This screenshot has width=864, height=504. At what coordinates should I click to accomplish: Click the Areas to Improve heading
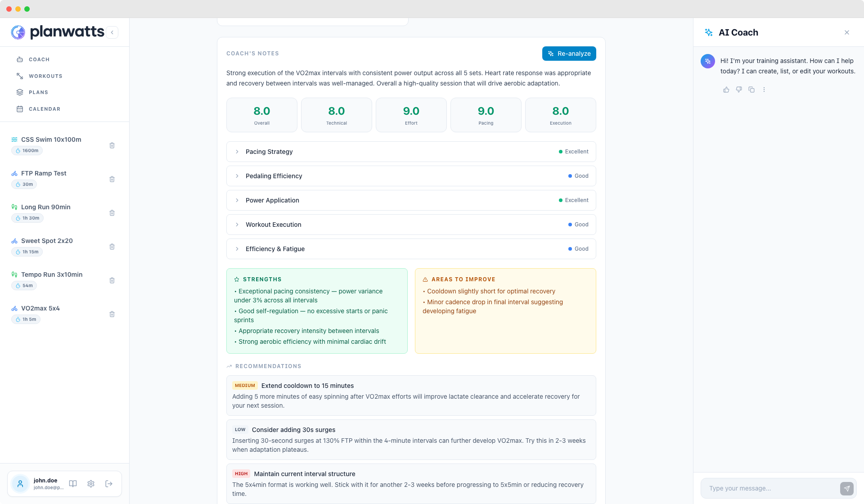[x=463, y=279]
